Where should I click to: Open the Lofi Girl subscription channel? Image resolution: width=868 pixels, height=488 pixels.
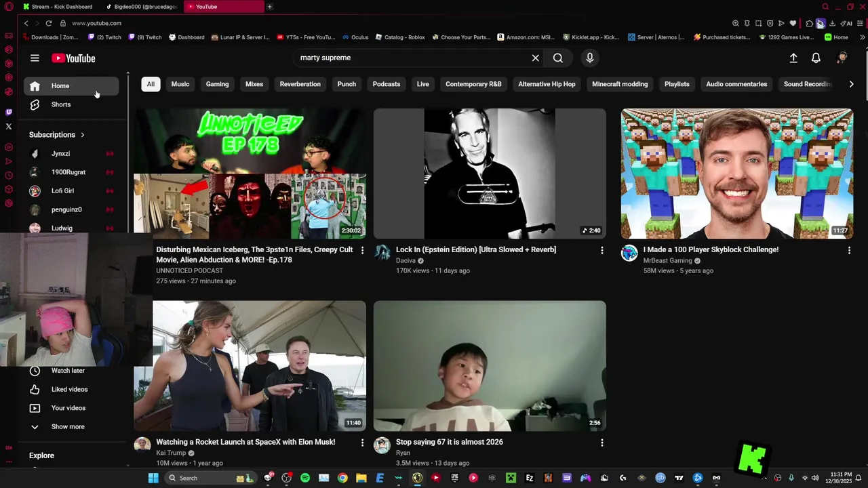pos(71,191)
